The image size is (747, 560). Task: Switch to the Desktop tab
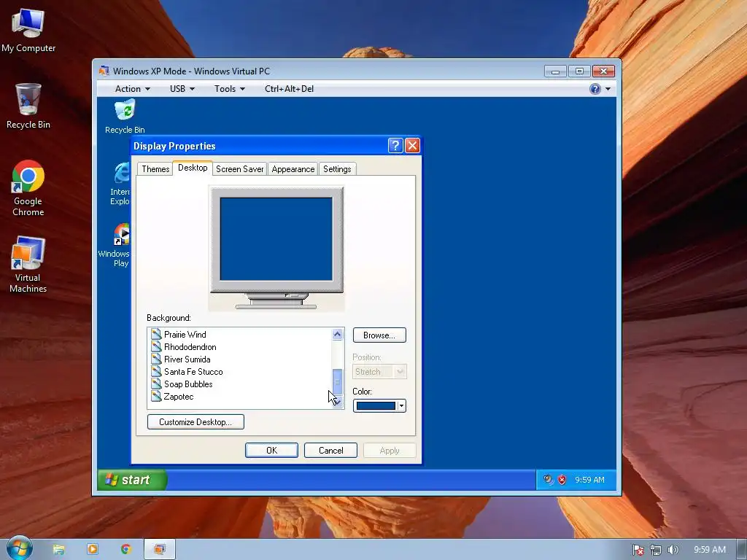[193, 168]
